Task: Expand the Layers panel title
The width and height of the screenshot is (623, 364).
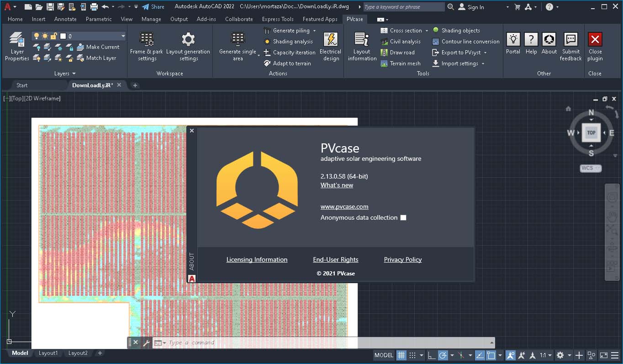Action: tap(65, 74)
